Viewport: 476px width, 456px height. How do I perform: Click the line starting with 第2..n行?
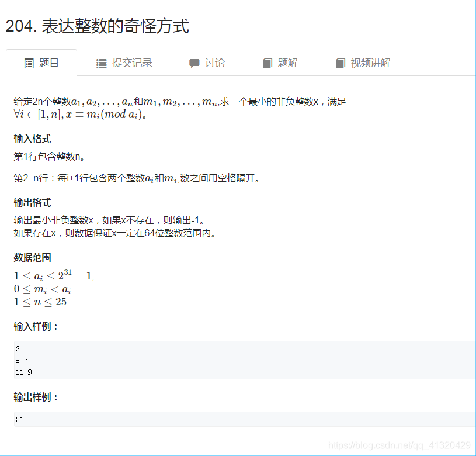point(137,178)
